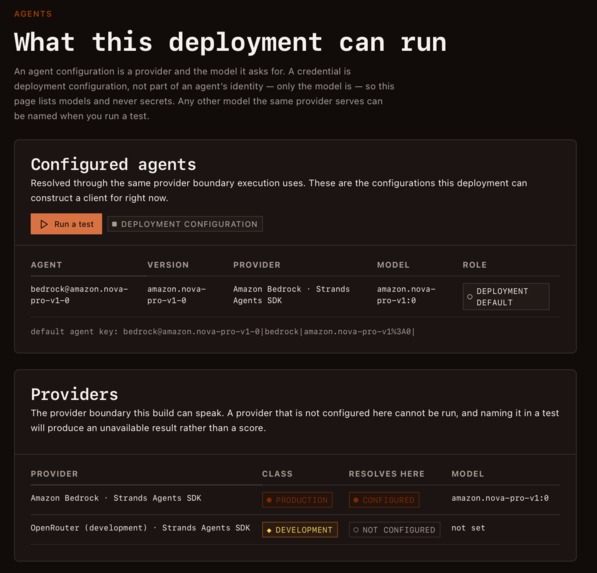Screen dimensions: 597x573
Task: Click the What this deployment can run title
Action: tap(230, 42)
